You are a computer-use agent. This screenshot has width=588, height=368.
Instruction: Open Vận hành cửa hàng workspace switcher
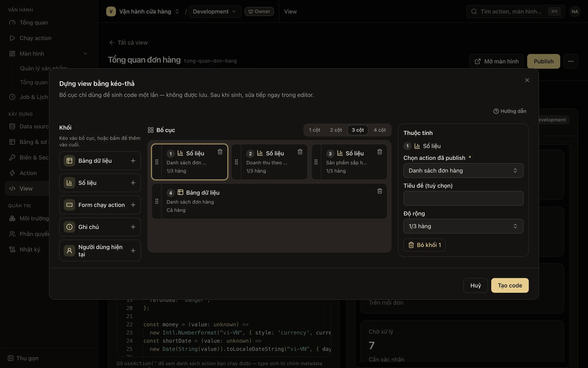[143, 11]
